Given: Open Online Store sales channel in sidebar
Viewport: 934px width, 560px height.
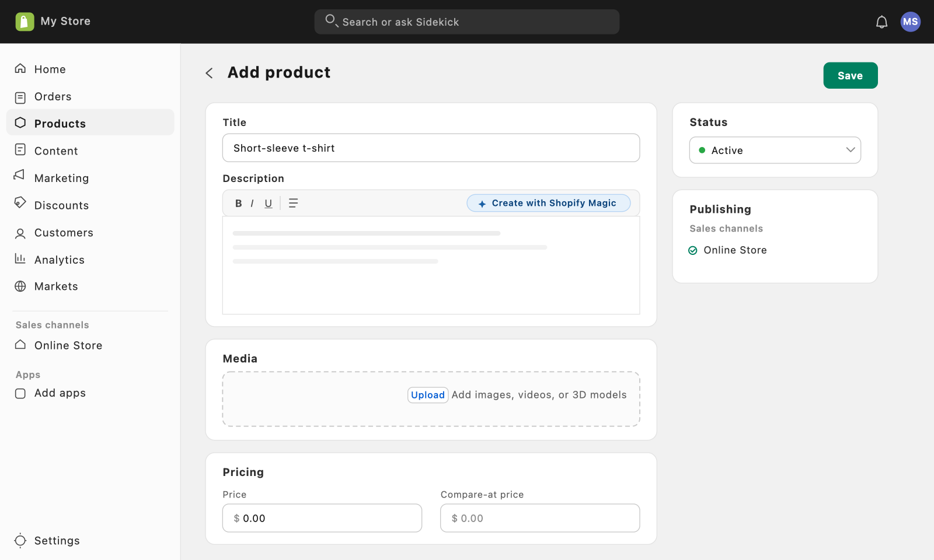Looking at the screenshot, I should [90, 345].
